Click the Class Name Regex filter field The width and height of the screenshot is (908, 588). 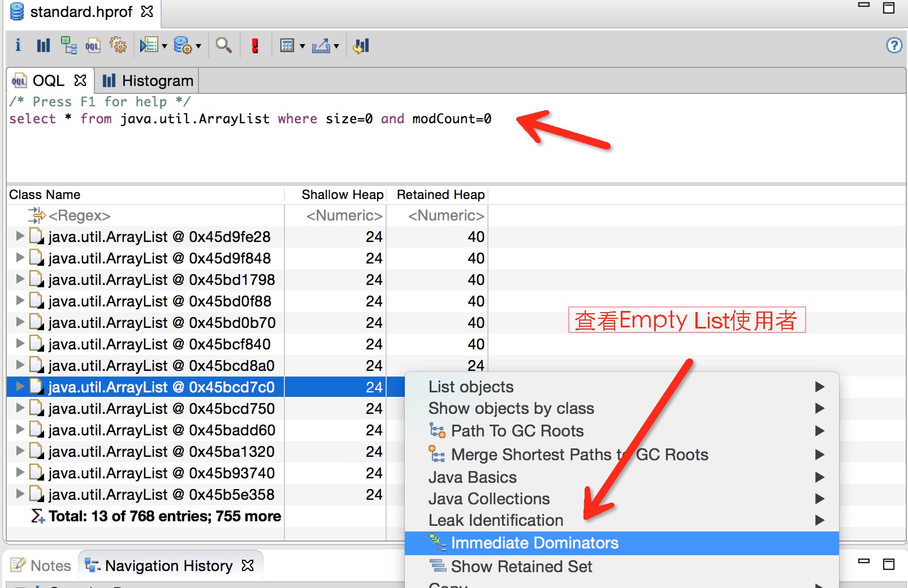pyautogui.click(x=145, y=215)
